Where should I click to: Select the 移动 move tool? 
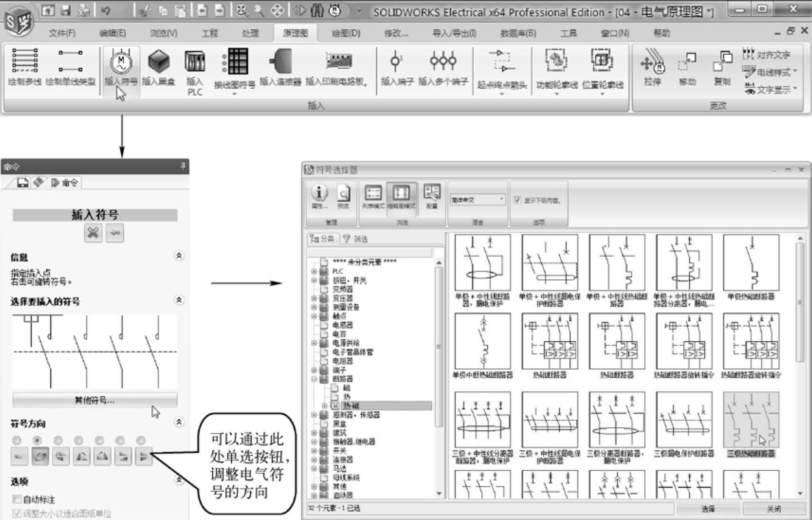click(687, 68)
